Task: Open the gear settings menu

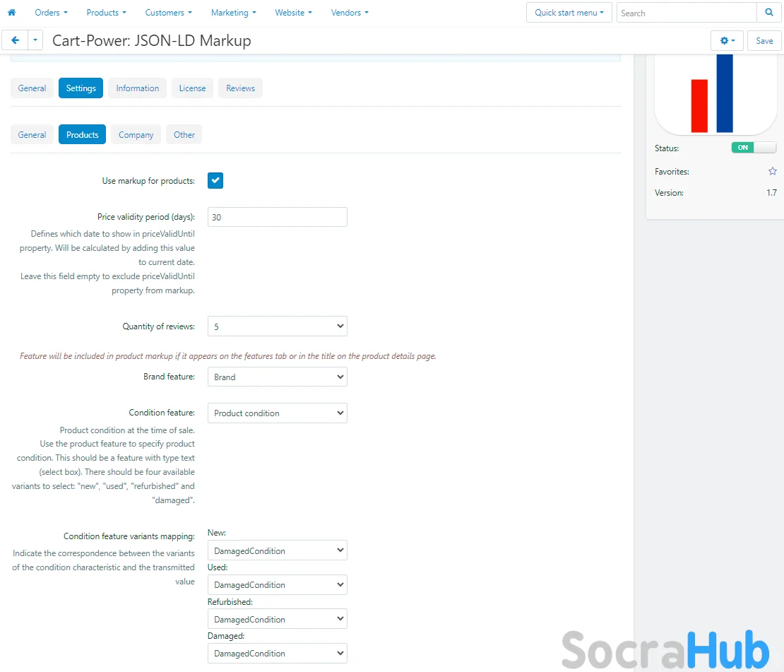Action: [x=727, y=40]
